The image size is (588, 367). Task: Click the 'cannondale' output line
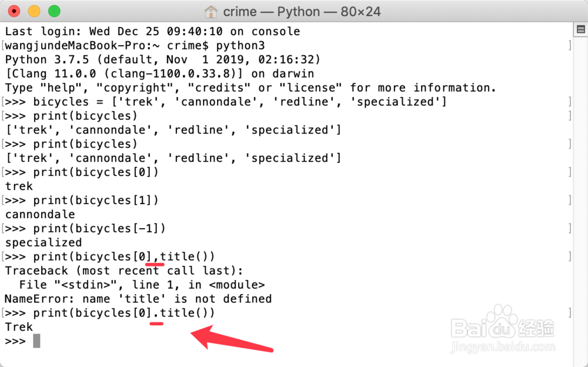point(40,214)
